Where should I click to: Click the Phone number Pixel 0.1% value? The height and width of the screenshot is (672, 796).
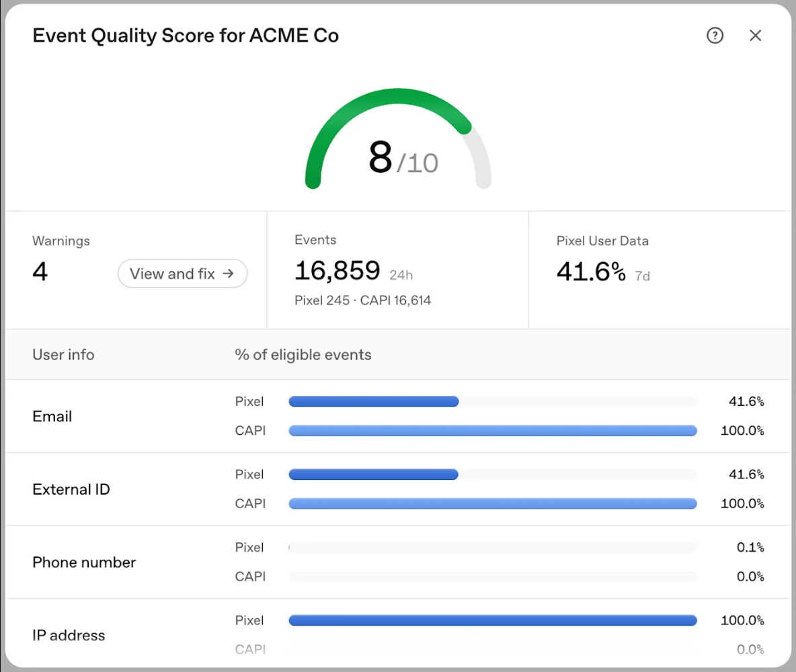(750, 548)
